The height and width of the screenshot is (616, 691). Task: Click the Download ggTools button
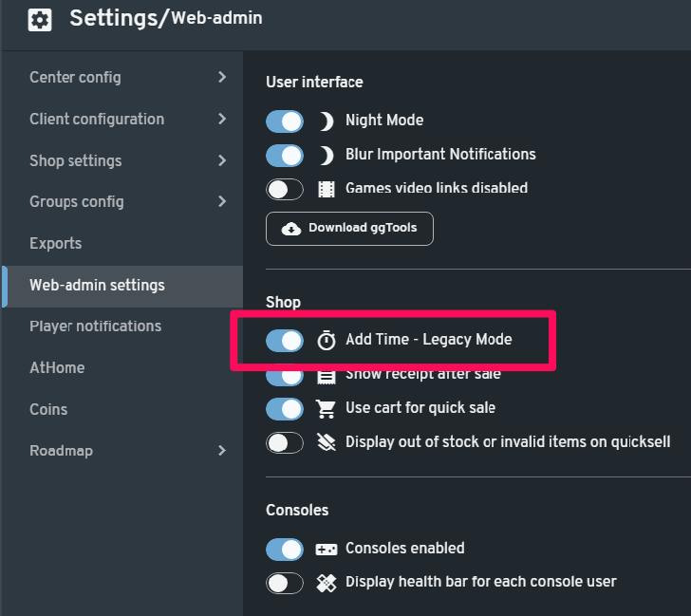[349, 229]
